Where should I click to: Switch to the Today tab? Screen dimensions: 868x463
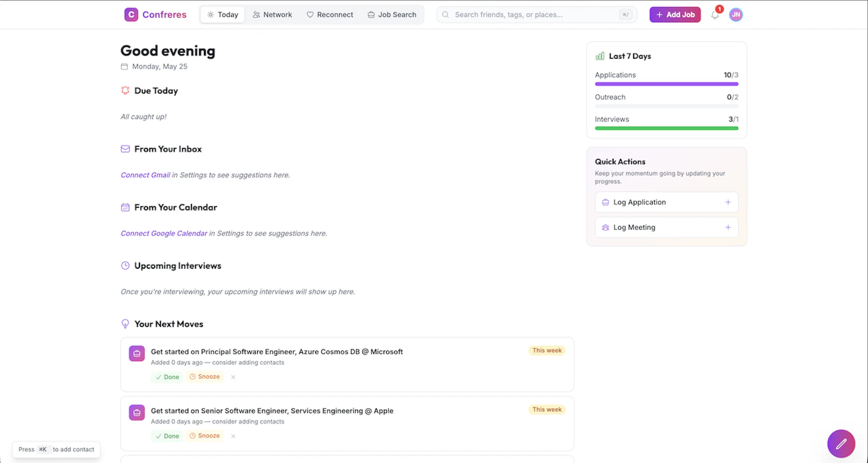[x=223, y=15]
